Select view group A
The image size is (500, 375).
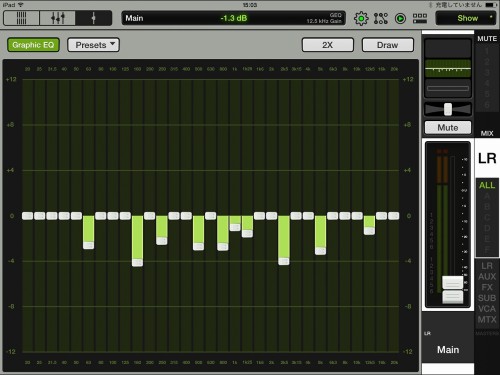click(487, 196)
